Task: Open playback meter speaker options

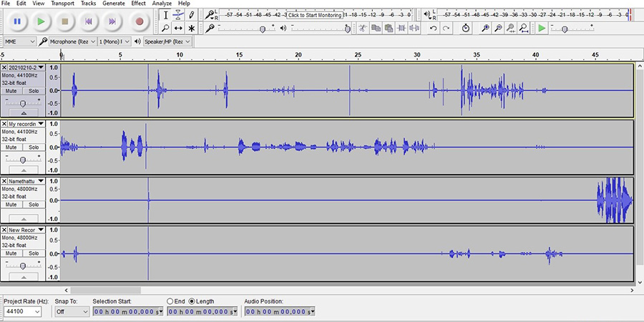Action: [x=429, y=15]
